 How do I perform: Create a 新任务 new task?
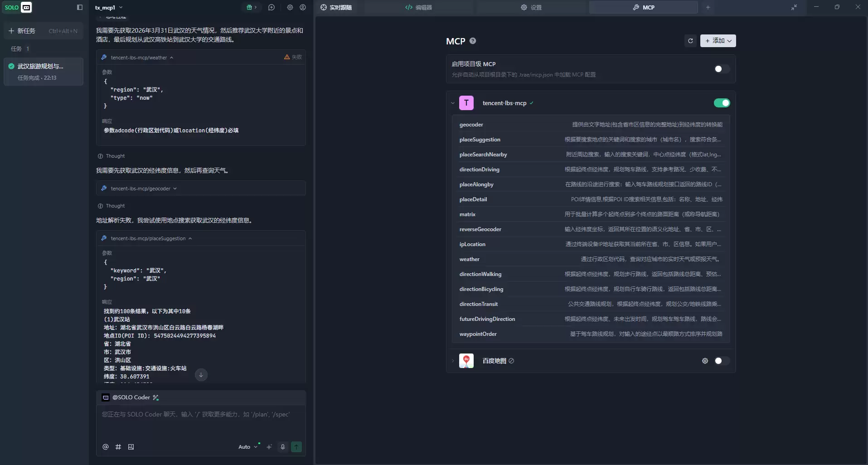[x=43, y=31]
